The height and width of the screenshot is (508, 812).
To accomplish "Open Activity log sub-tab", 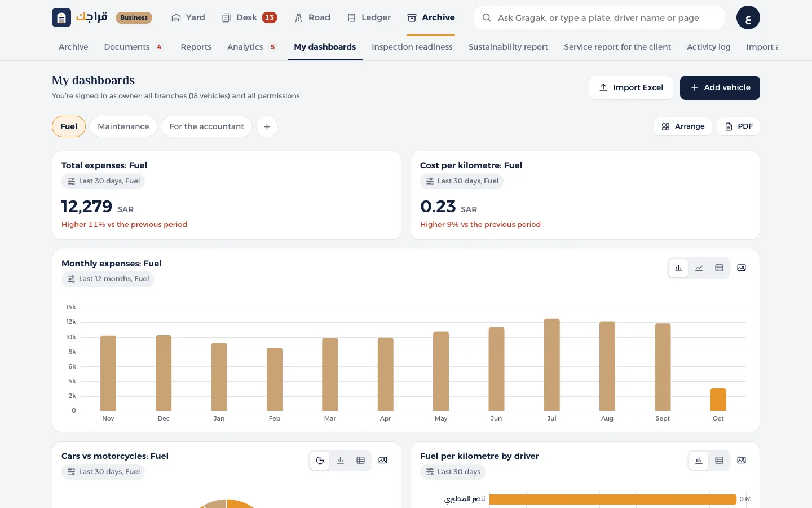I will click(708, 47).
